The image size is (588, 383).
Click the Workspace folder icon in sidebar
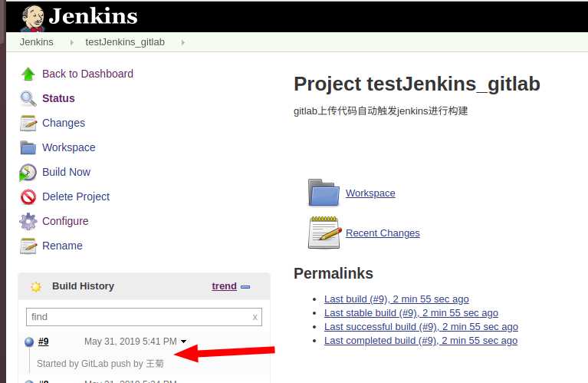[x=28, y=147]
